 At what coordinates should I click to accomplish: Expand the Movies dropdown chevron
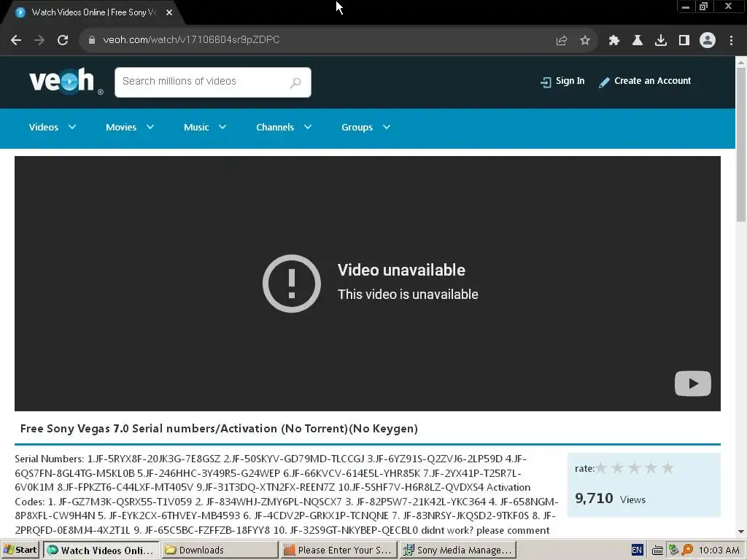point(150,127)
